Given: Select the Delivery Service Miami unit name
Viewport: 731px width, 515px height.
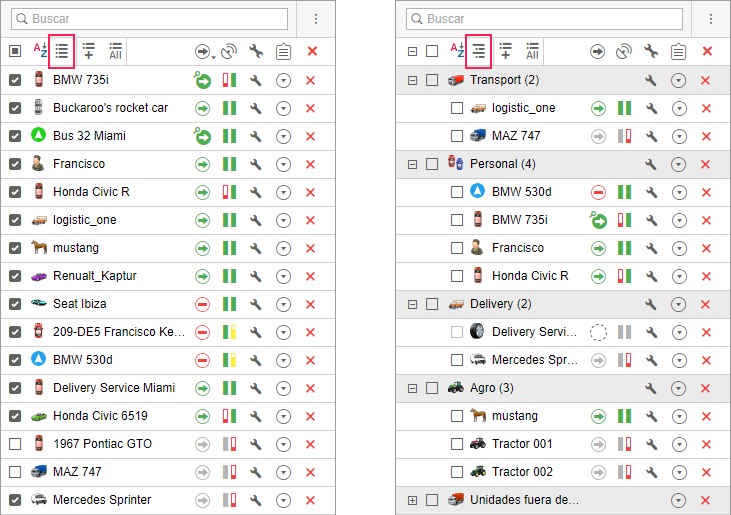Looking at the screenshot, I should (114, 388).
